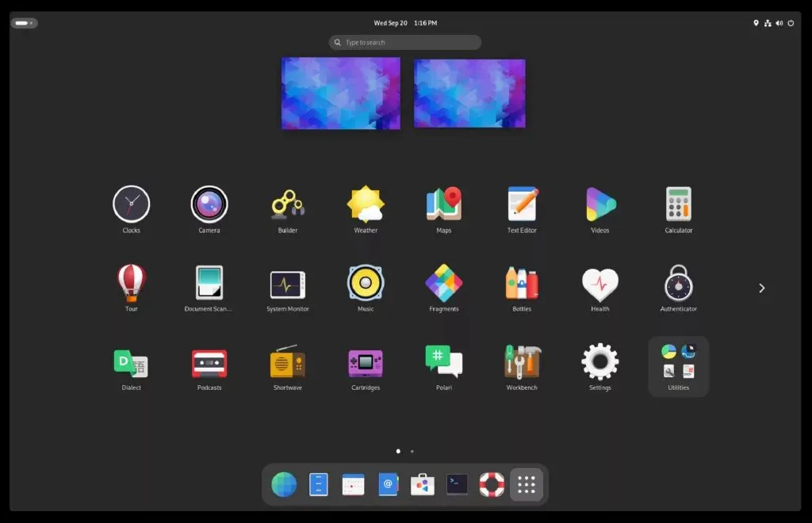Open the Builder development app

click(x=287, y=204)
